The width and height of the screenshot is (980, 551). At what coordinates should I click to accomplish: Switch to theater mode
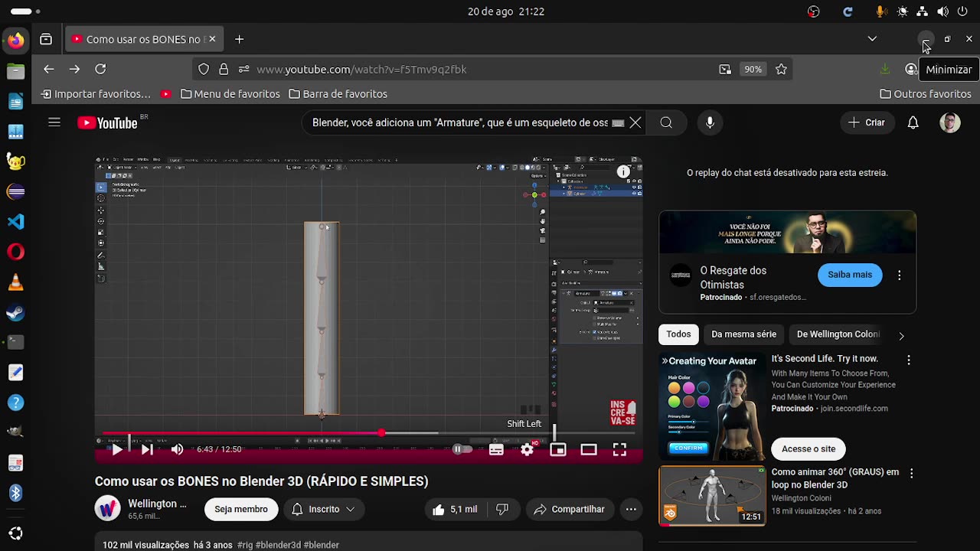tap(589, 450)
